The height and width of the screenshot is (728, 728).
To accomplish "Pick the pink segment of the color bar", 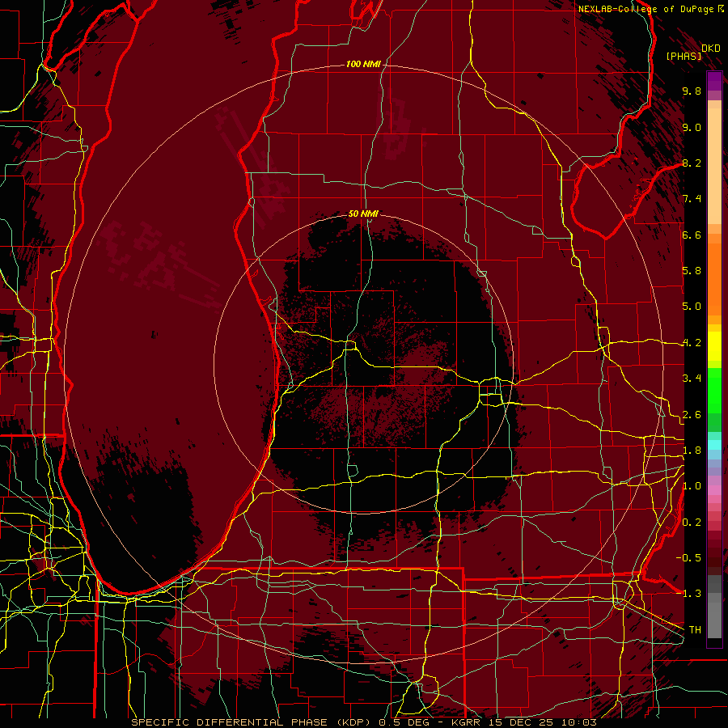I will (x=714, y=490).
